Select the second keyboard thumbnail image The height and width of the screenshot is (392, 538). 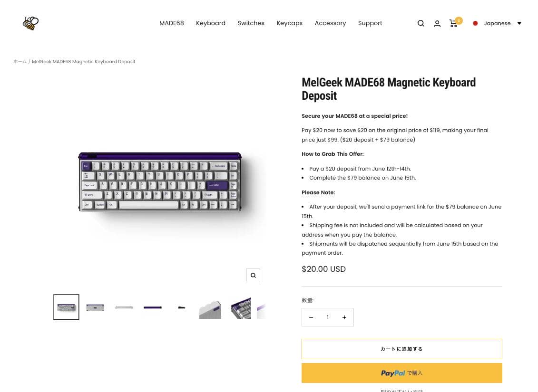(95, 307)
